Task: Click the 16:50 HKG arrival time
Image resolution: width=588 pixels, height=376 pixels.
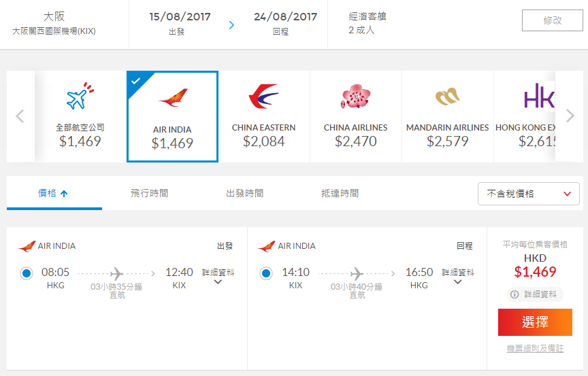Action: click(x=419, y=278)
